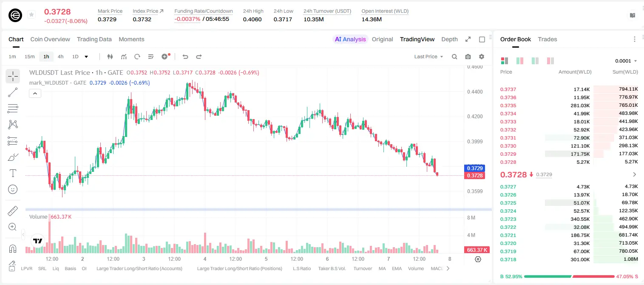Select the crosshair cursor tool
This screenshot has width=644, height=285.
pyautogui.click(x=13, y=77)
